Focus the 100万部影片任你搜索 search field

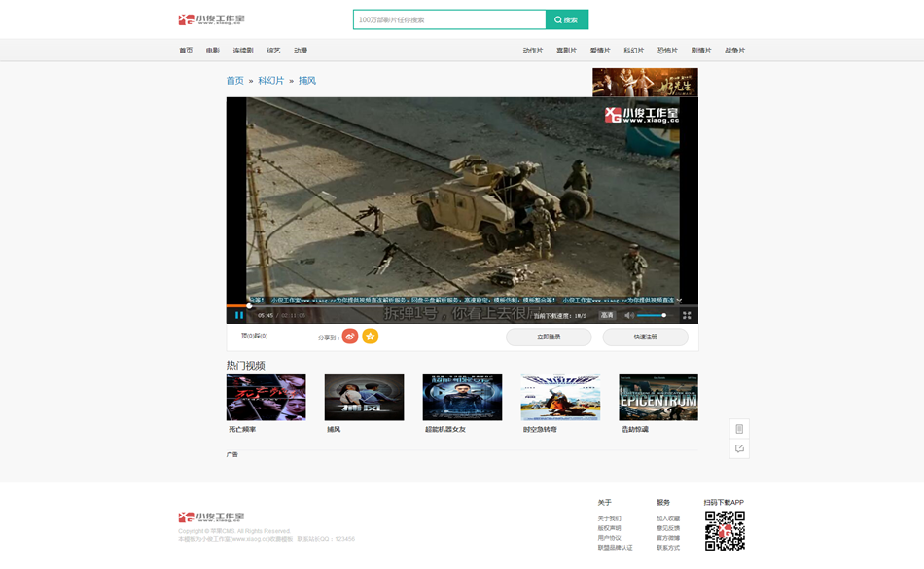tap(449, 19)
